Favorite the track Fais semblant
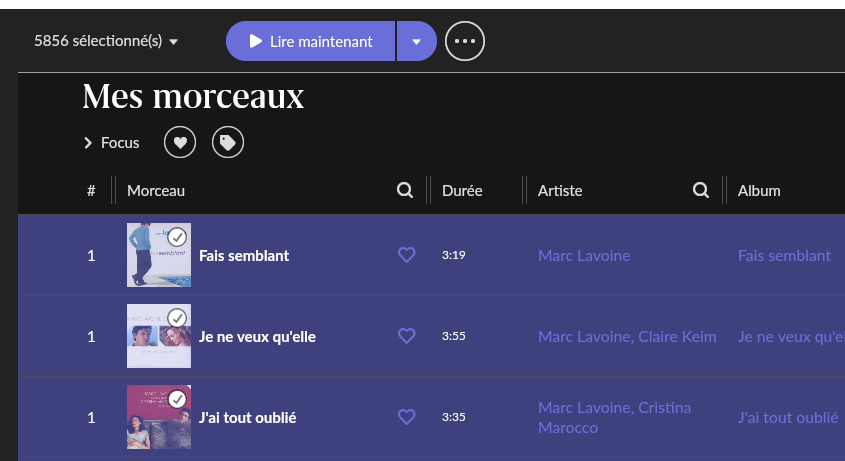Viewport: 845px width, 461px height. point(406,255)
